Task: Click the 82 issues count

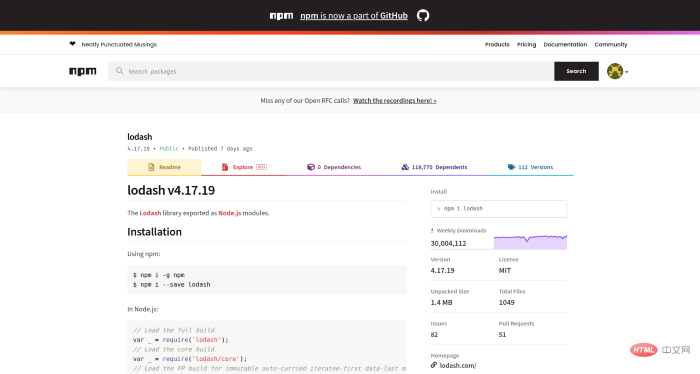Action: click(x=434, y=335)
